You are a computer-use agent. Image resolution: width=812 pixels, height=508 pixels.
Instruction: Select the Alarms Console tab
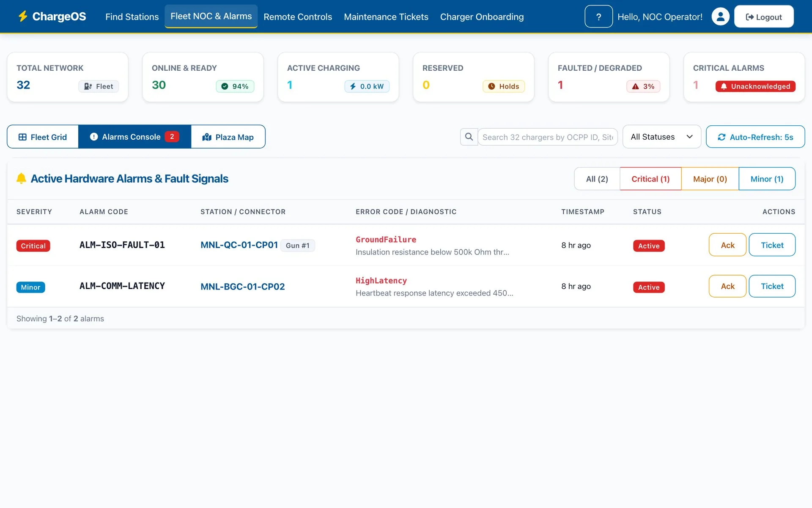tap(134, 137)
